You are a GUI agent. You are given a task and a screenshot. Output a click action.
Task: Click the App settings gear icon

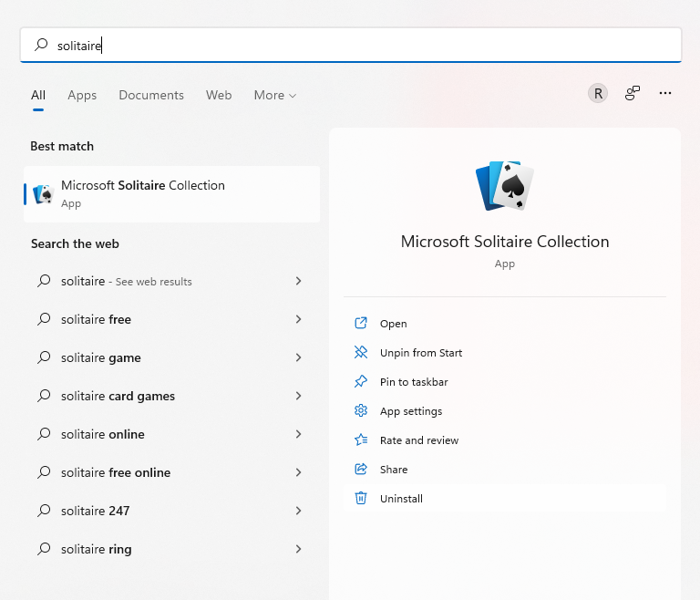(361, 411)
